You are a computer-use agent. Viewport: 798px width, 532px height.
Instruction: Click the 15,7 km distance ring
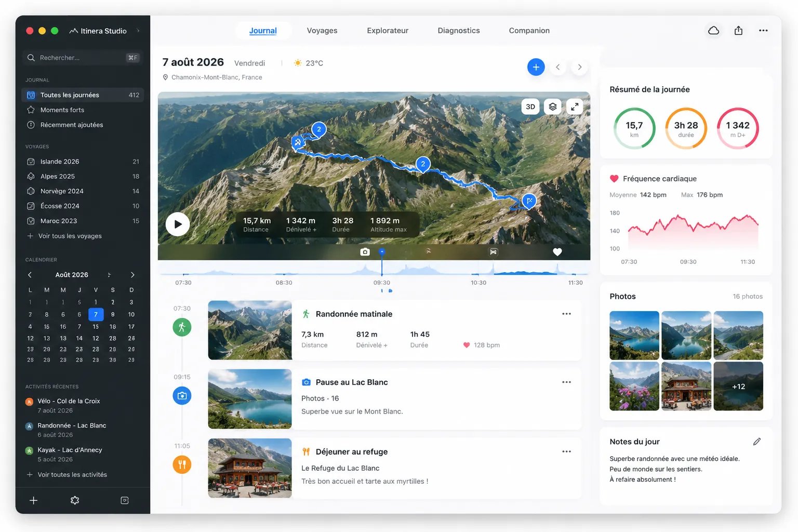(634, 128)
